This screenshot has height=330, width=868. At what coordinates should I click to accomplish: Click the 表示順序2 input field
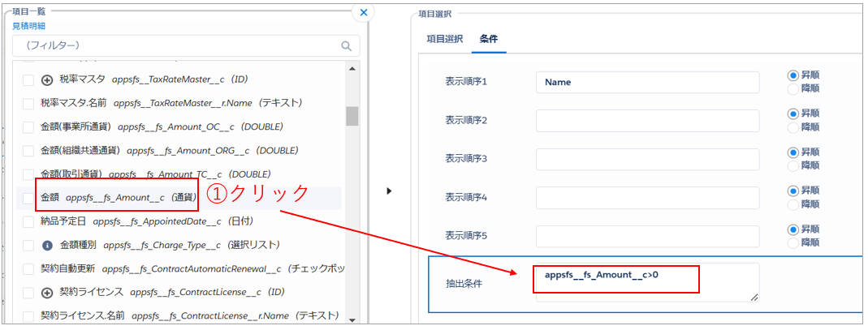[x=646, y=121]
